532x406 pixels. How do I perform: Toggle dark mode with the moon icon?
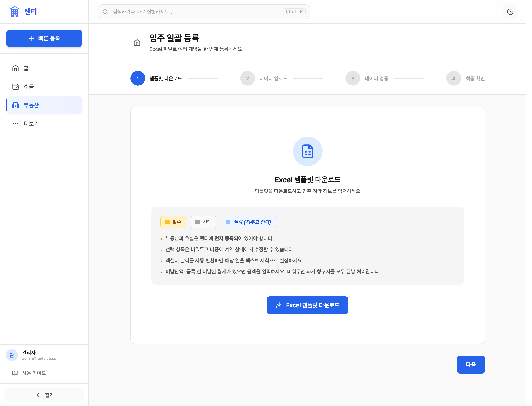pos(510,12)
